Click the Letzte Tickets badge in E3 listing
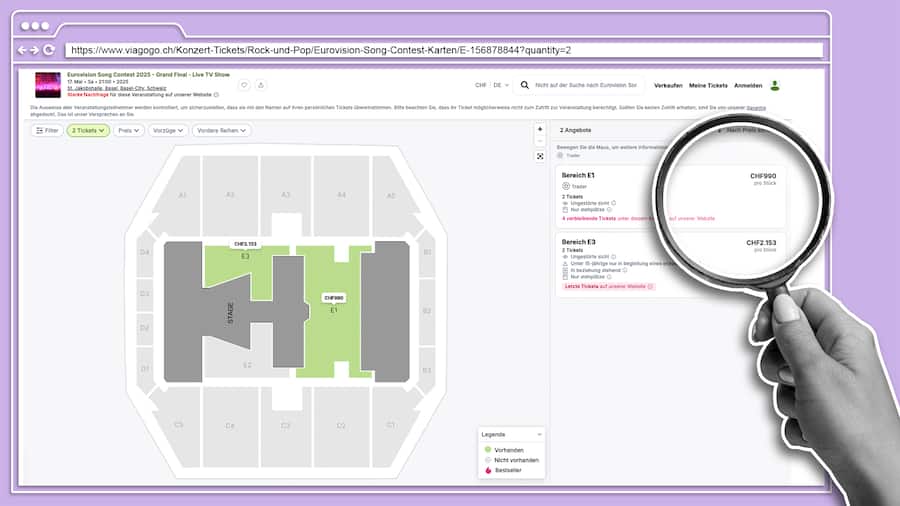The height and width of the screenshot is (506, 900). [608, 286]
